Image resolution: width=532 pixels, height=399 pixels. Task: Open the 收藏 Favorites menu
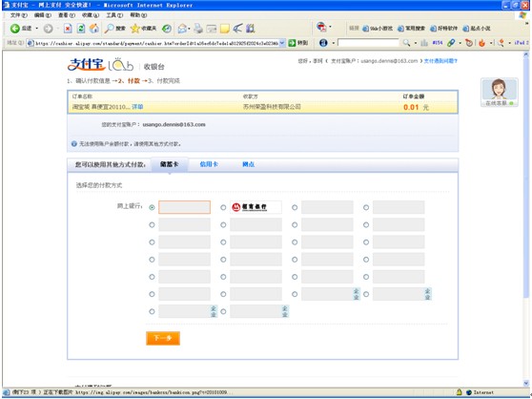click(x=91, y=15)
